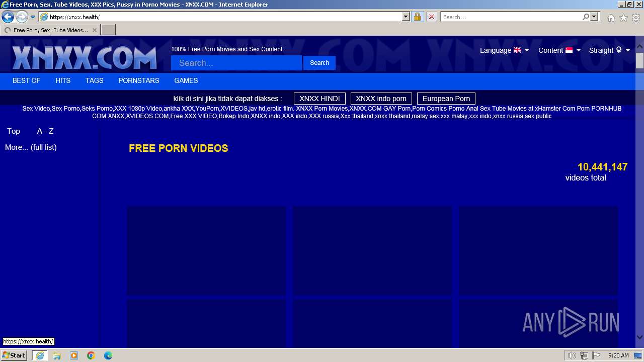Viewport: 644px width, 362px height.
Task: Click the red-white flag beside Content
Action: point(569,50)
